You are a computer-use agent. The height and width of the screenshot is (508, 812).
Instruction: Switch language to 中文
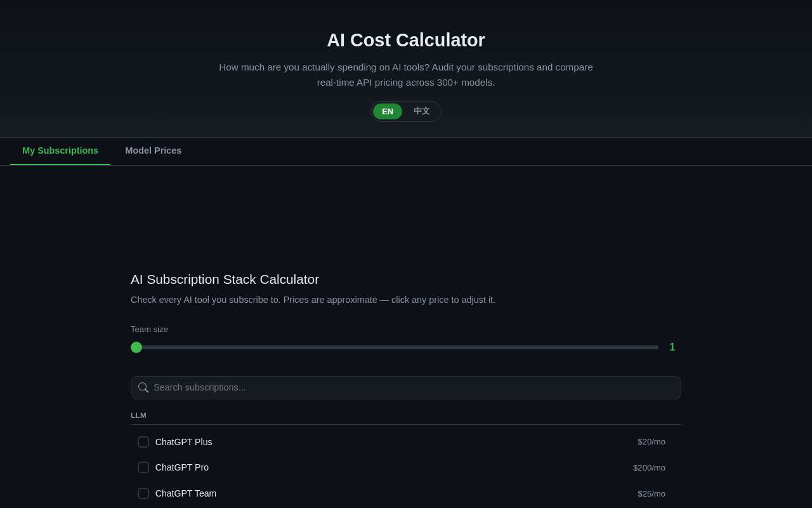coord(422,111)
